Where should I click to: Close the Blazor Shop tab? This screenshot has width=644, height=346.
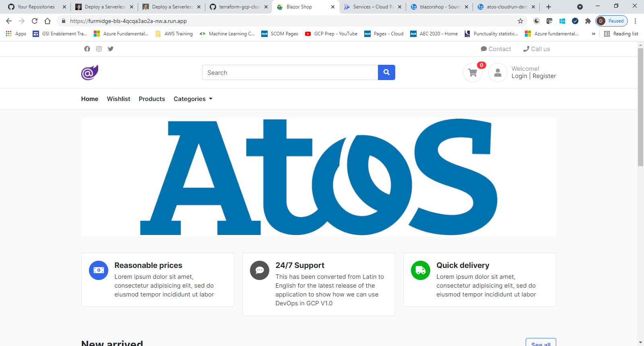pyautogui.click(x=333, y=7)
